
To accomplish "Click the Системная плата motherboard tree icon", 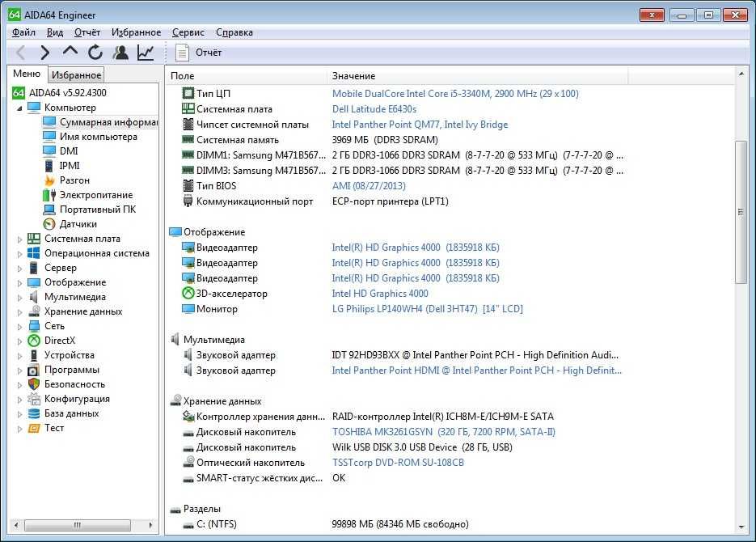I will (34, 239).
